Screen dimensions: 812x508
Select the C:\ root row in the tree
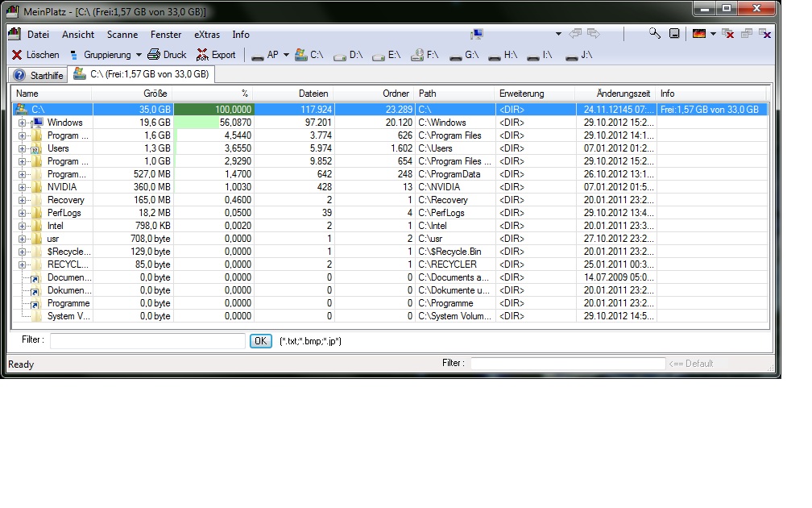point(390,110)
